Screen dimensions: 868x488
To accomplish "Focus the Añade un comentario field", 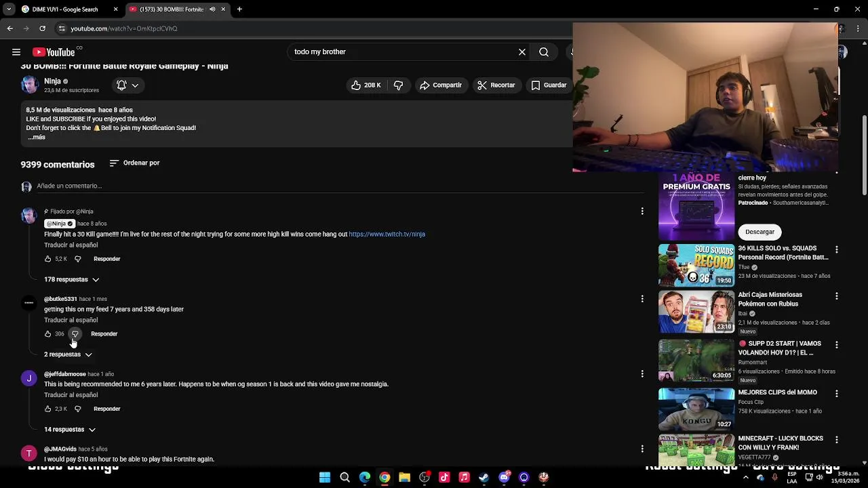I will point(339,186).
